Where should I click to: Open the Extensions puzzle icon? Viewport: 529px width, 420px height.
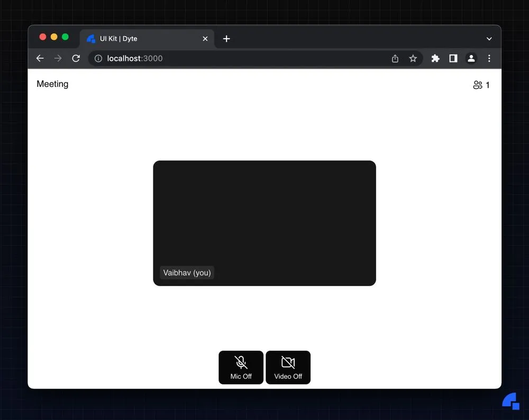click(x=435, y=58)
